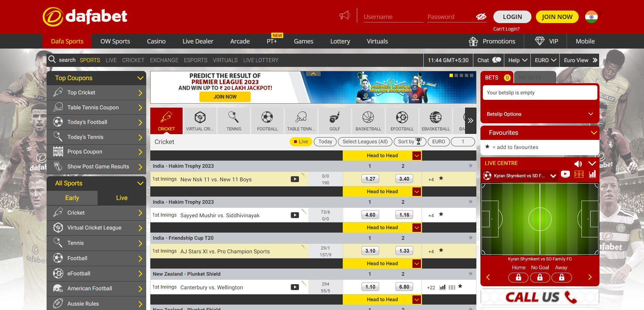The image size is (644, 310).
Task: Open Live Centre video player icon
Action: tap(565, 174)
